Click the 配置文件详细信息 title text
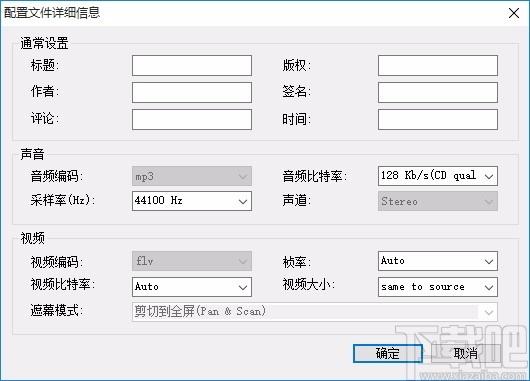Screen dimensions: 530x381 52,13
